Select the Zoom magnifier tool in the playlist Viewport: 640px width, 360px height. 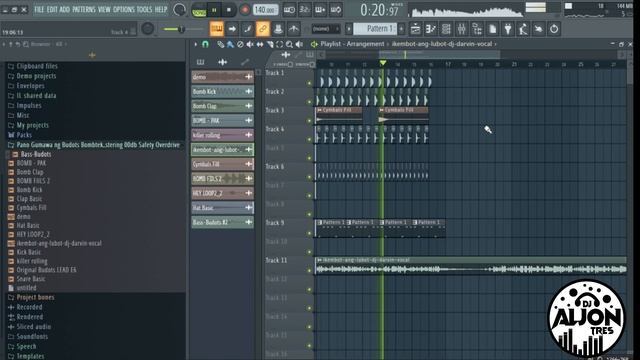[289, 44]
